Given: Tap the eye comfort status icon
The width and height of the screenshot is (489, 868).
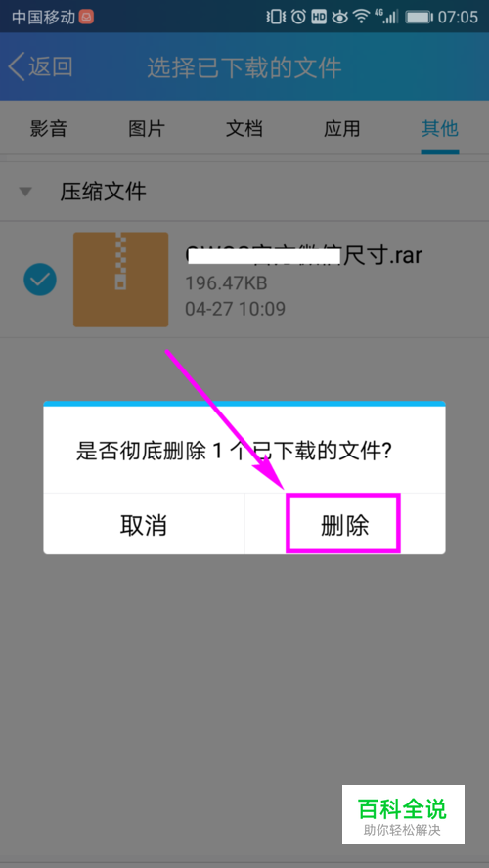Looking at the screenshot, I should 339,18.
